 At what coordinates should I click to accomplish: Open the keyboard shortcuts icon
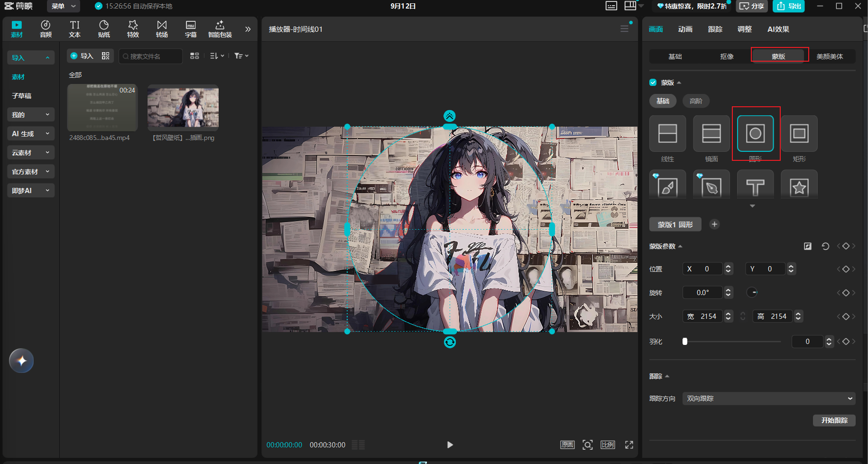point(611,6)
